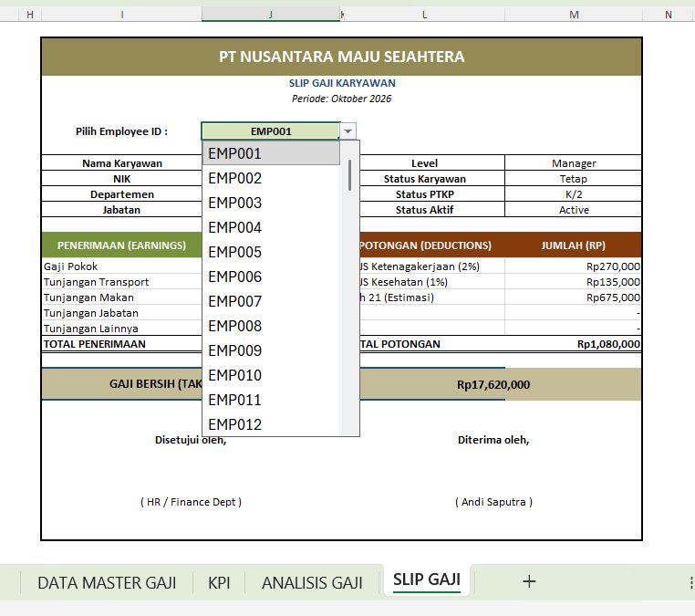Click the Departemen label cell
695x616 pixels.
click(122, 194)
